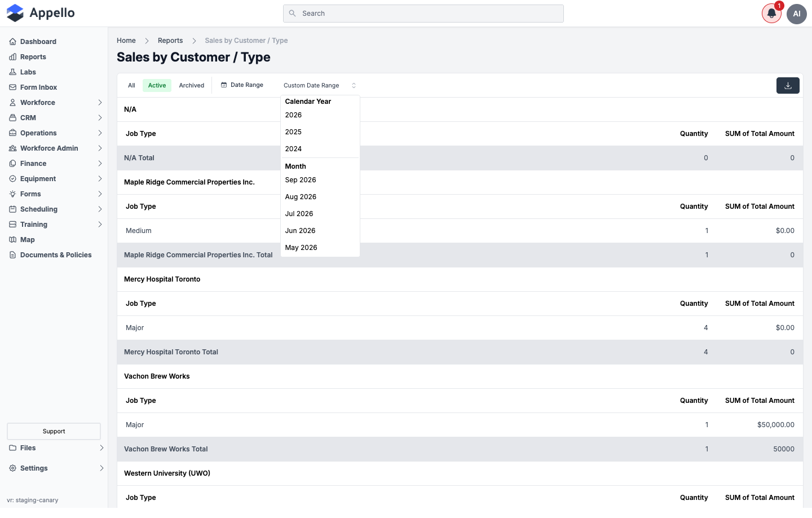Click the Date Range button
The height and width of the screenshot is (518, 812).
coord(242,85)
